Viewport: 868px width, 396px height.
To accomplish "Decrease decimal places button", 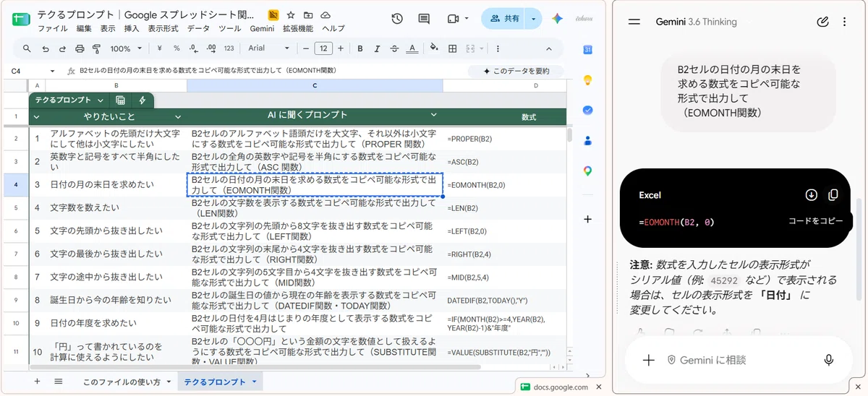I will pyautogui.click(x=194, y=48).
